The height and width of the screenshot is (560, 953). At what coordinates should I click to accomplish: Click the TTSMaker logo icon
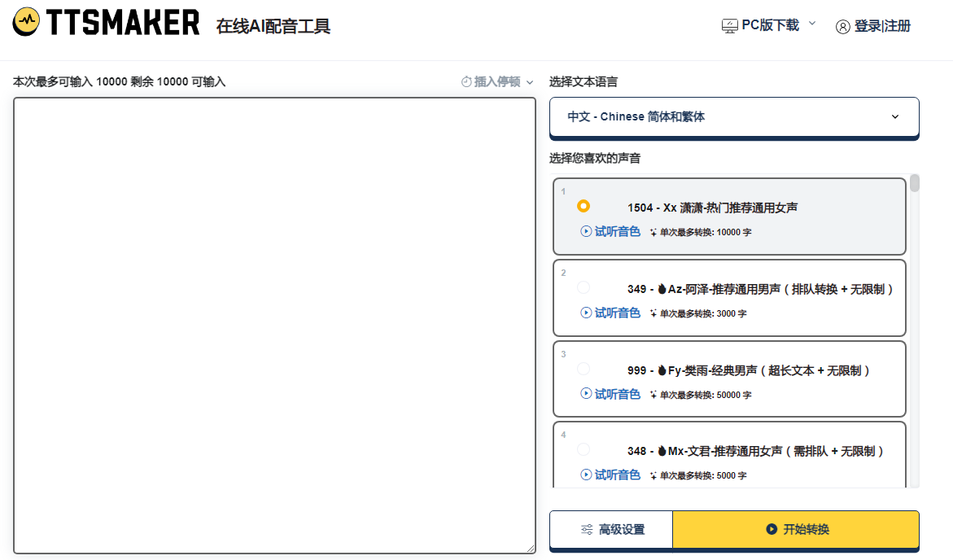(x=25, y=23)
